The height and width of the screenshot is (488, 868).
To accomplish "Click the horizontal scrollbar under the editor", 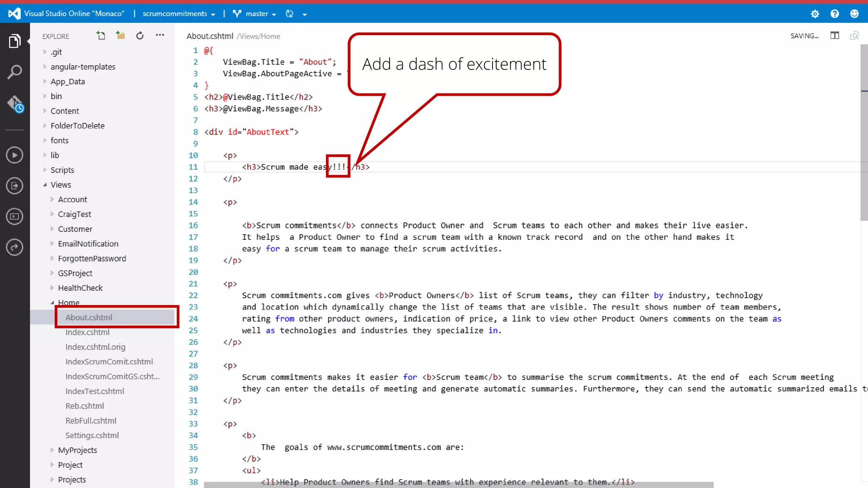I will 458,485.
